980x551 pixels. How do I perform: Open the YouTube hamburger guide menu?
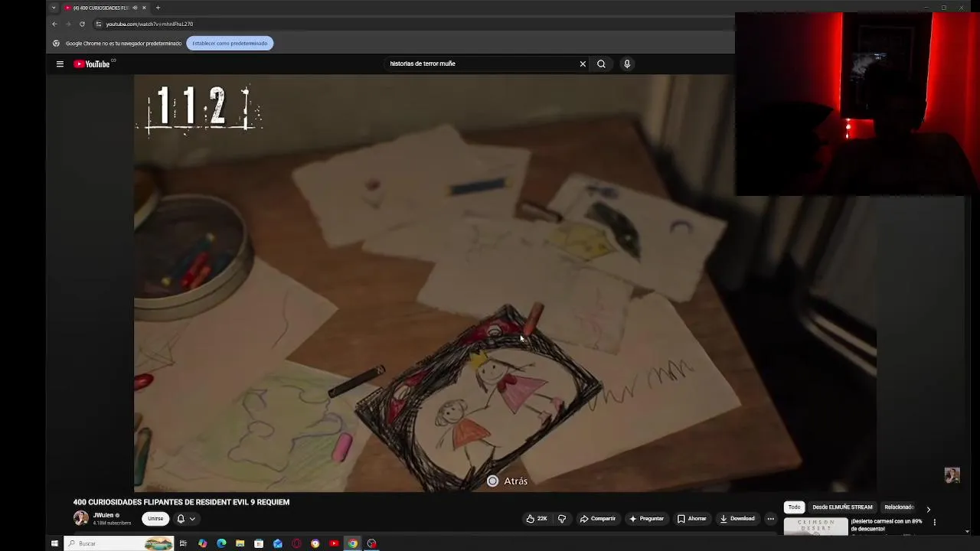tap(60, 64)
